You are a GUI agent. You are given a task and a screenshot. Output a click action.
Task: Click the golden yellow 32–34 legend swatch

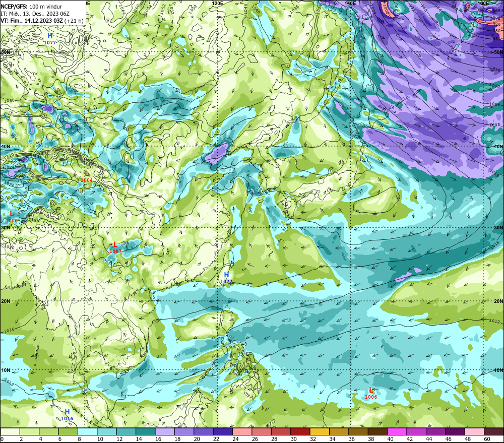tap(320, 431)
